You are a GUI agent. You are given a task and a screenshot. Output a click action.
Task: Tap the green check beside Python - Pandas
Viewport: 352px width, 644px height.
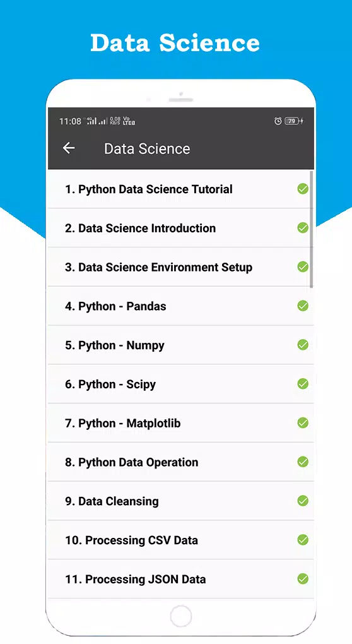(303, 306)
